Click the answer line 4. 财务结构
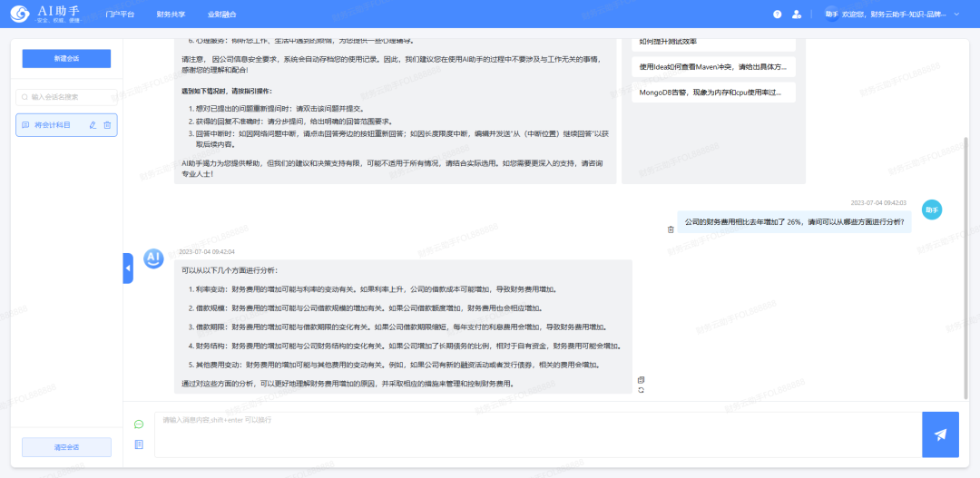Screen dimensions: 980x478 point(404,346)
